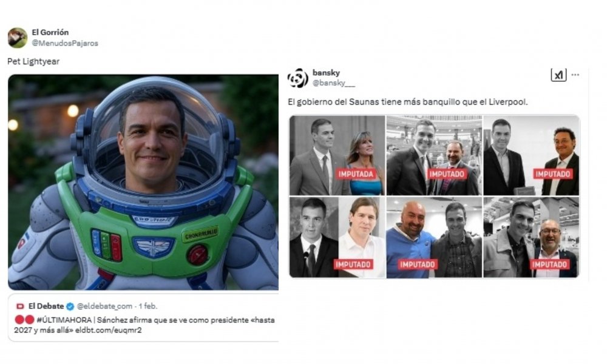Image resolution: width=607 pixels, height=364 pixels.
Task: Click El Debate verified badge
Action: pos(70,306)
